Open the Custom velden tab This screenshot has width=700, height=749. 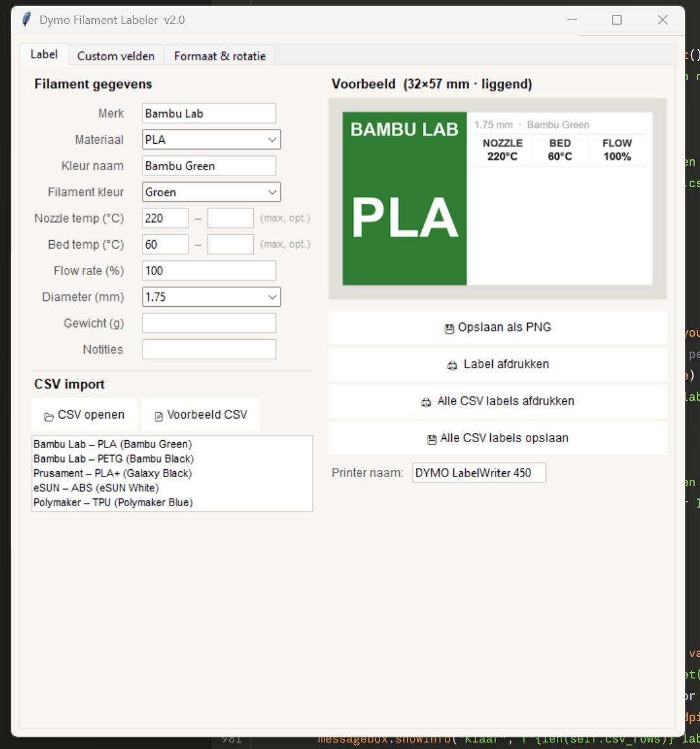click(116, 56)
